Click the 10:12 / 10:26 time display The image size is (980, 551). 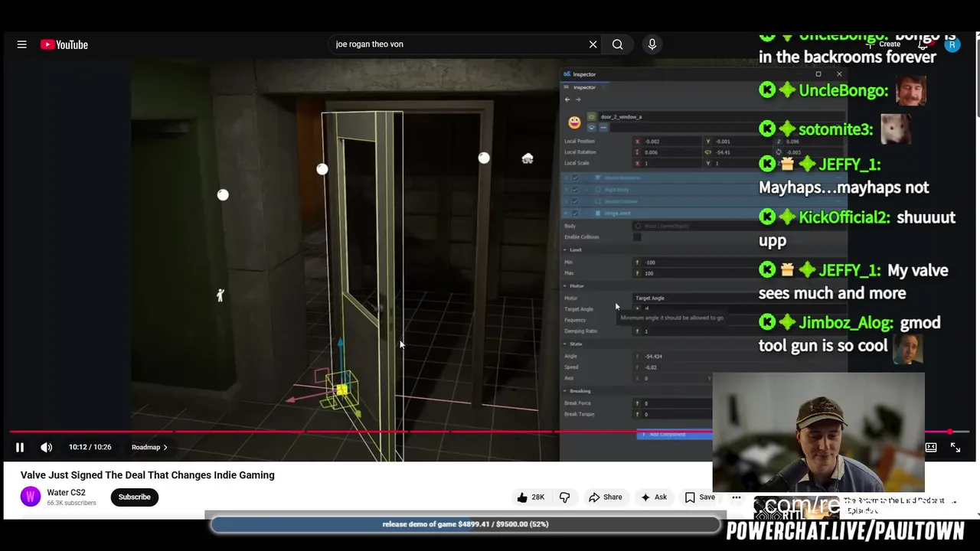(x=90, y=448)
